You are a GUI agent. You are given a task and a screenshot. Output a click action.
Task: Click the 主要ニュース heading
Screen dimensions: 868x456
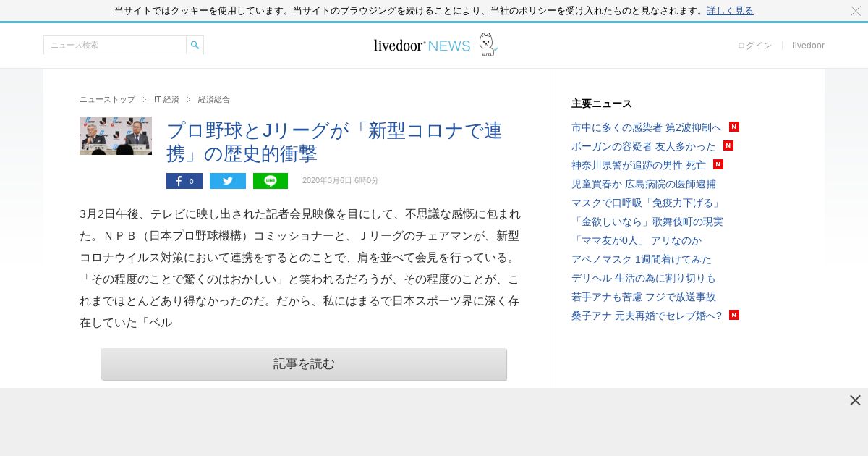(x=602, y=104)
